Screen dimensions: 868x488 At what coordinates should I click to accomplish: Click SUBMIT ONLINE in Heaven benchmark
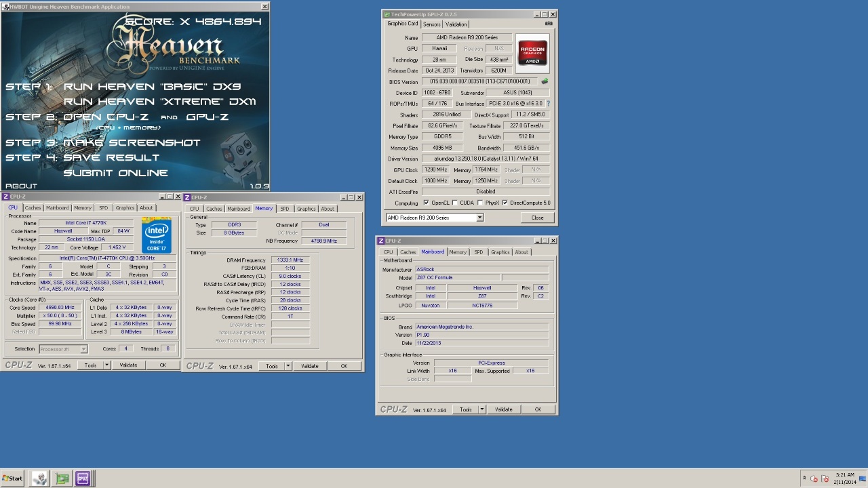coord(115,173)
